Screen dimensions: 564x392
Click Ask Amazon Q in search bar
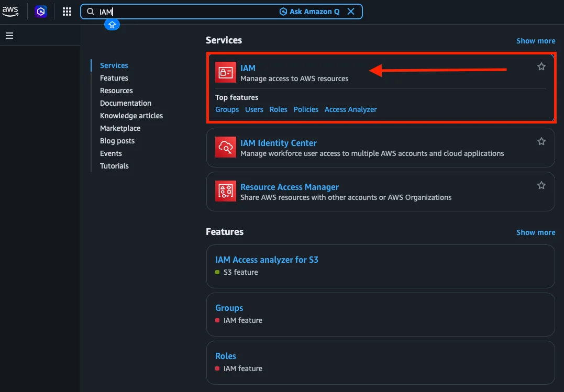click(309, 12)
